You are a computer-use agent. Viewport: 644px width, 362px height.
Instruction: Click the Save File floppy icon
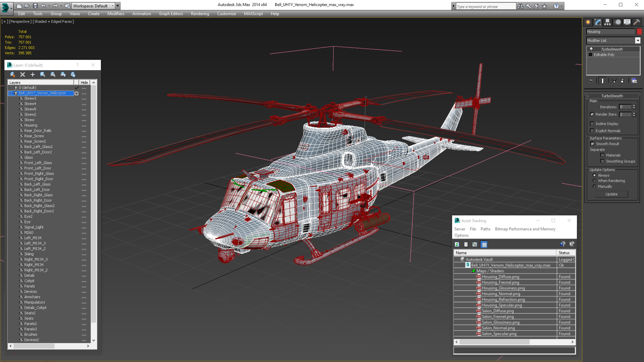[x=35, y=6]
